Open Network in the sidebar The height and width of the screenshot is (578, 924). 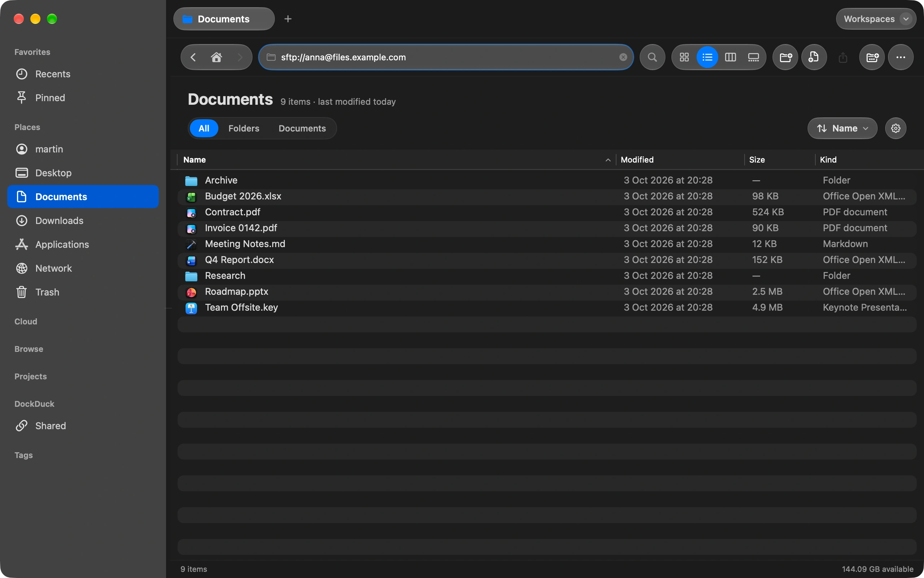click(83, 268)
